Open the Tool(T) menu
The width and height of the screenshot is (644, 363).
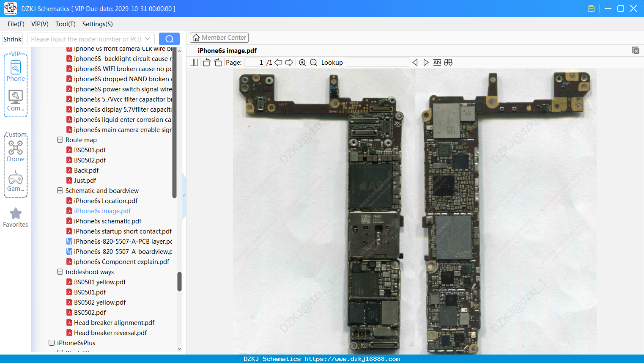point(66,24)
